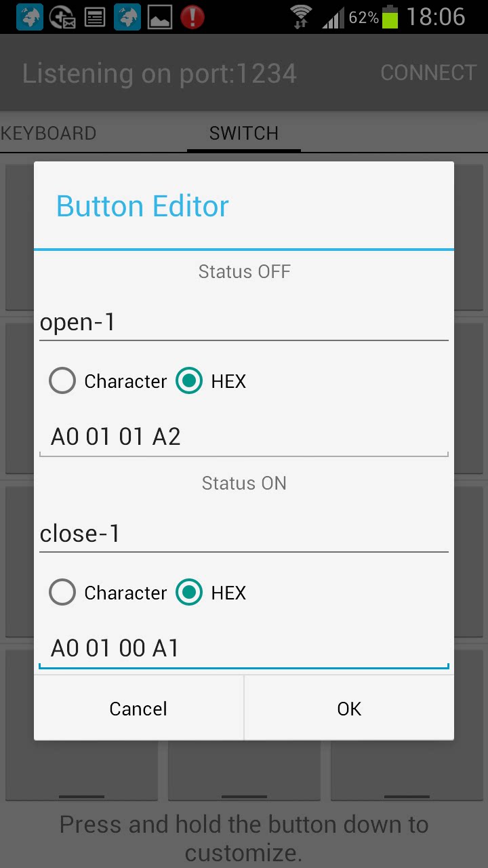Switch to the KEYBOARD tab
Screen dimensions: 488x868
pos(47,133)
